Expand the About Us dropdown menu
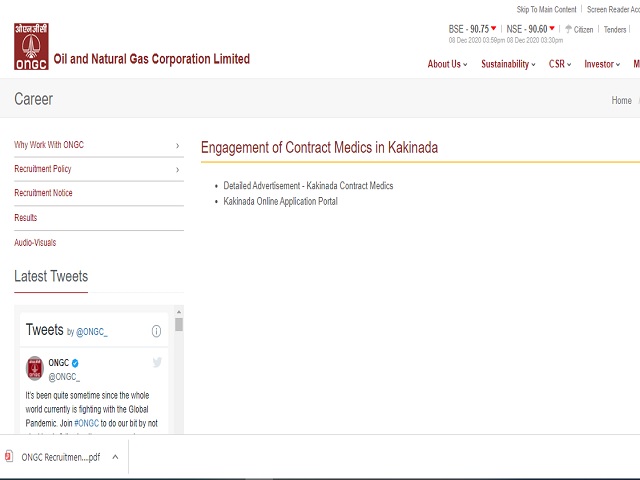Image resolution: width=640 pixels, height=480 pixels. [x=448, y=64]
